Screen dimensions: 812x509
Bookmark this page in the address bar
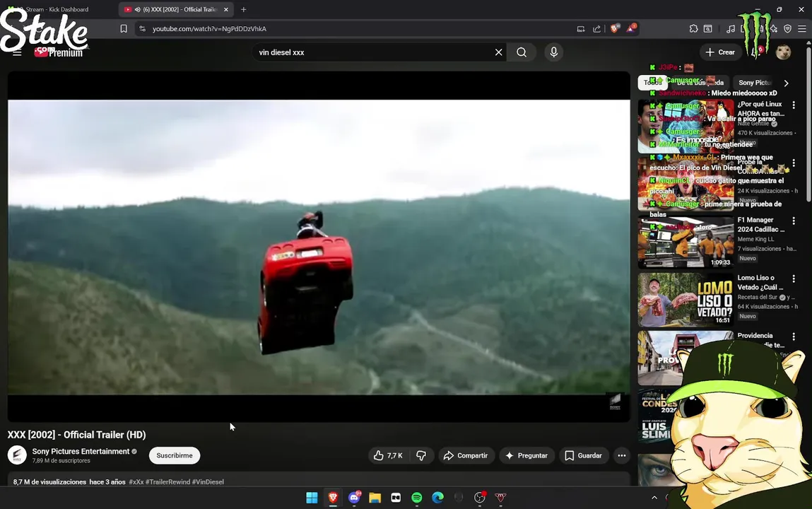[x=123, y=29]
